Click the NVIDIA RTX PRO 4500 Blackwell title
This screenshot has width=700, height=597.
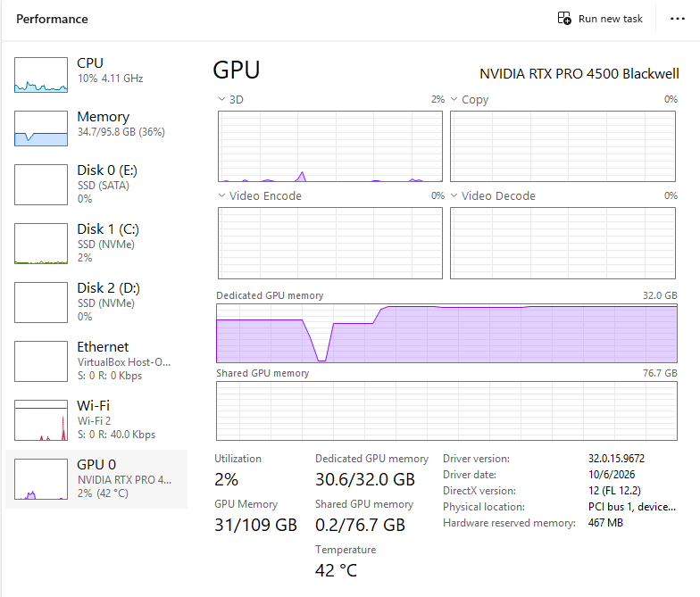tap(579, 73)
